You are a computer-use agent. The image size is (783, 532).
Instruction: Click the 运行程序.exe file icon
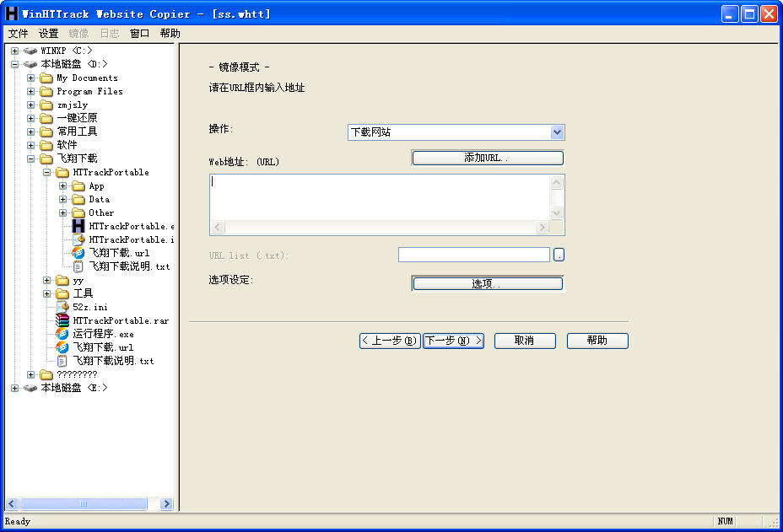(62, 334)
